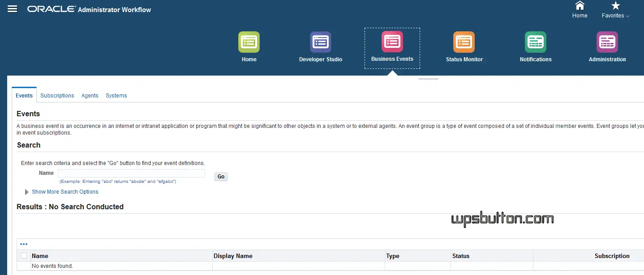Viewport: 644px width, 275px height.
Task: Click the Show More Search Options link
Action: 65,192
